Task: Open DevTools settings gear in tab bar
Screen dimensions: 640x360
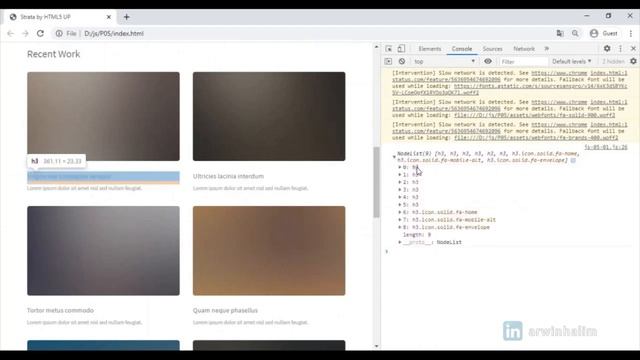Action: (607, 49)
